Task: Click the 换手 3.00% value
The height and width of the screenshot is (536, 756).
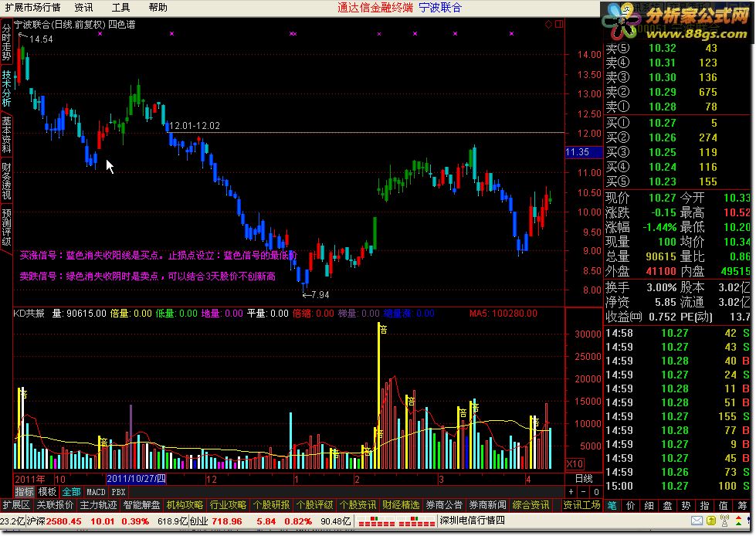Action: 661,288
